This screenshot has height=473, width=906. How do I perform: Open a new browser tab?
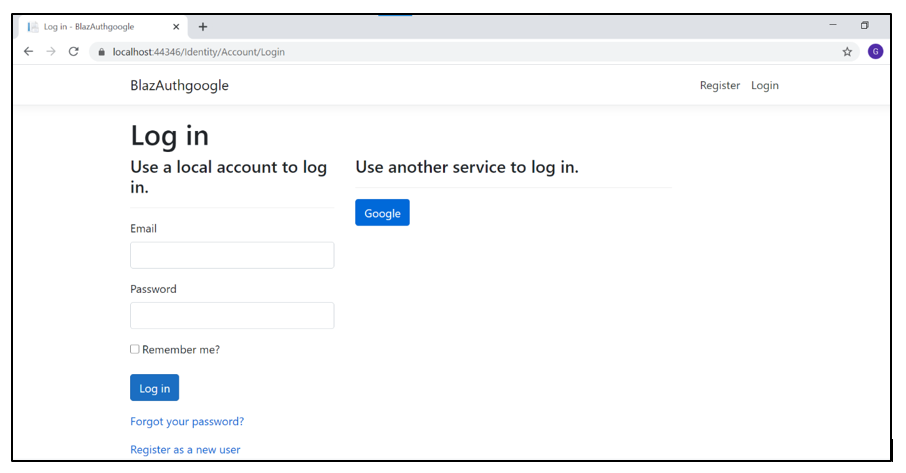203,27
